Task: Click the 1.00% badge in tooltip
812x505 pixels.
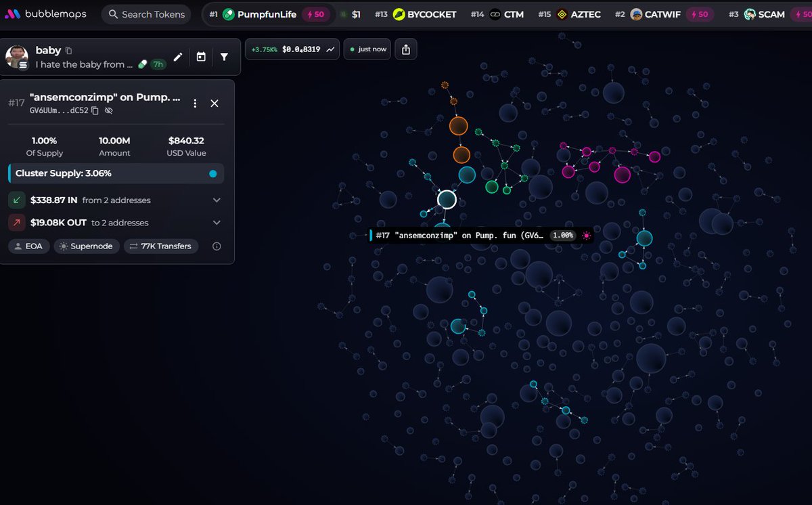Action: [563, 236]
